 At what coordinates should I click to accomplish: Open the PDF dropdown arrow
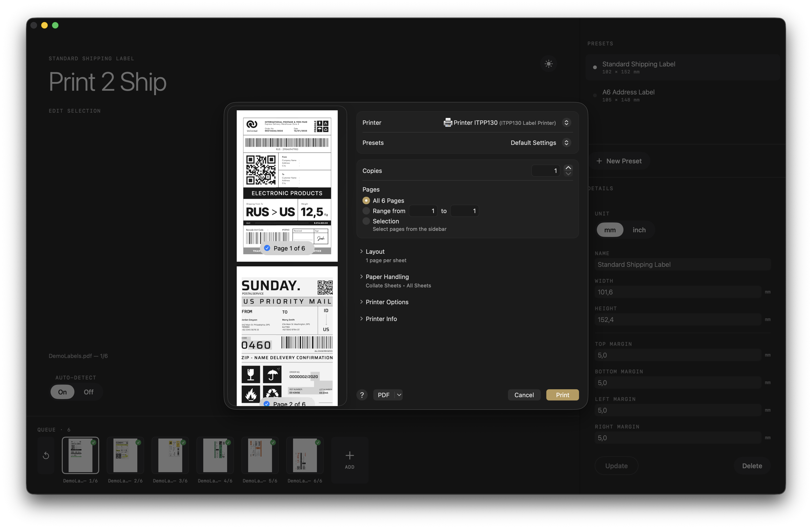(x=399, y=395)
